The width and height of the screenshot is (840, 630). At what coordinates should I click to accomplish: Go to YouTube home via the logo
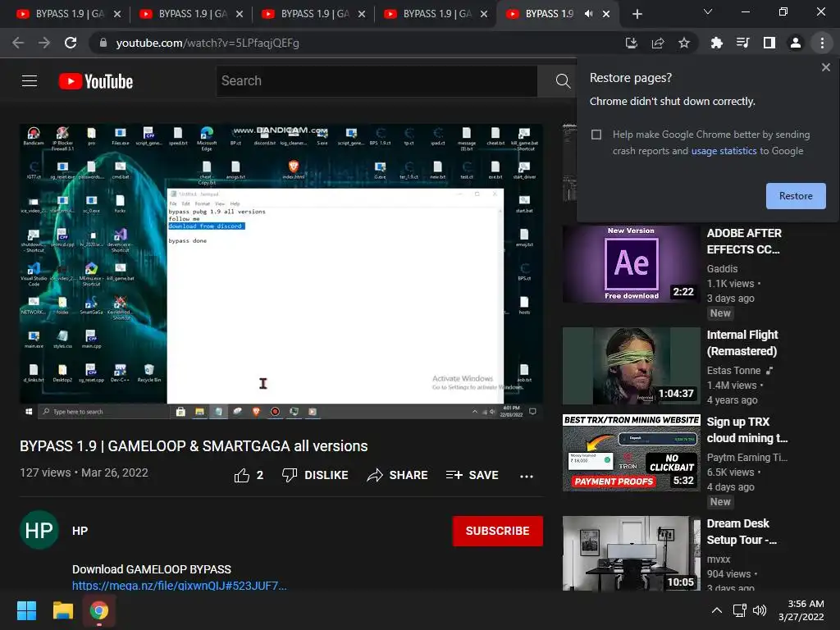tap(96, 81)
